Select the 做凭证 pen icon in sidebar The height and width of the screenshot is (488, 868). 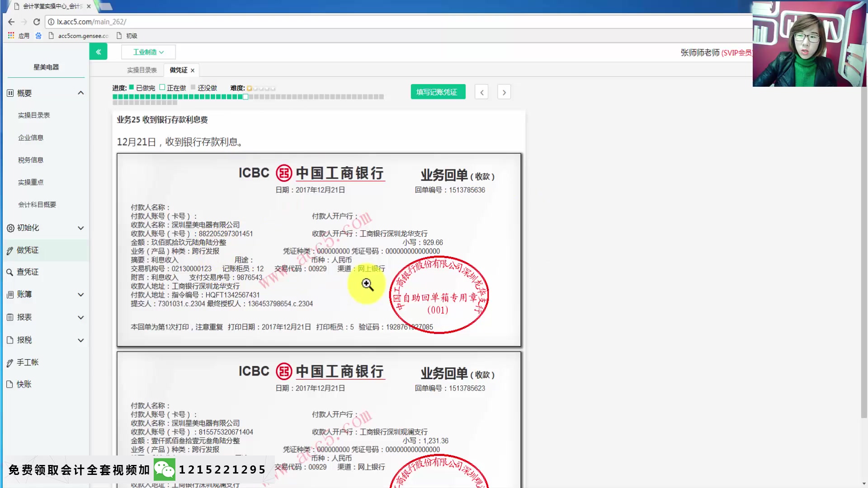(10, 250)
